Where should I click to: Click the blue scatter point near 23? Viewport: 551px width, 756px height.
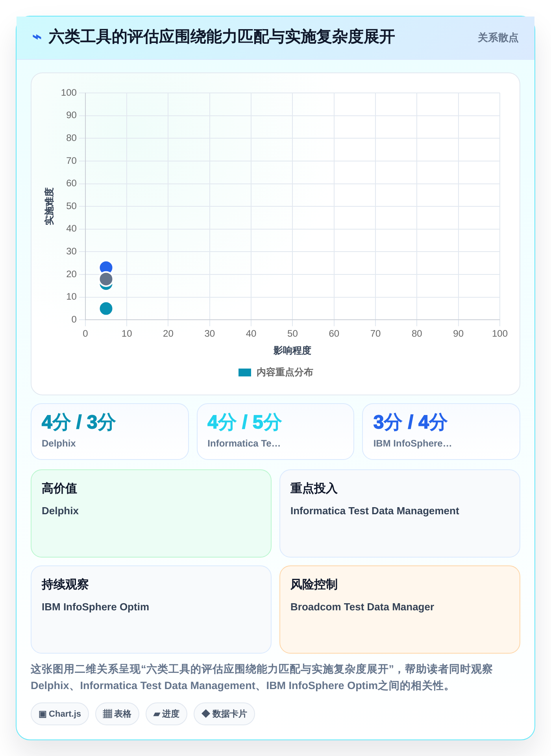click(106, 268)
